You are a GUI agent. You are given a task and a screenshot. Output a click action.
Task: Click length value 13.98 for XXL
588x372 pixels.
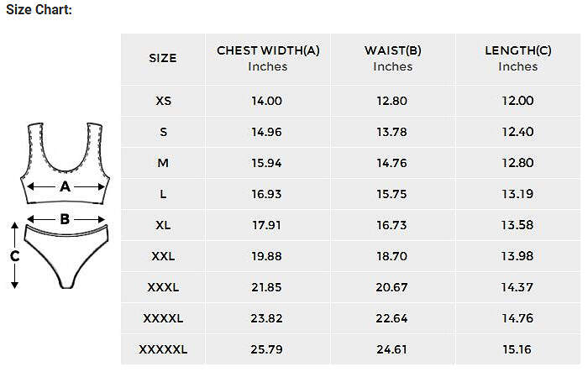pyautogui.click(x=517, y=256)
